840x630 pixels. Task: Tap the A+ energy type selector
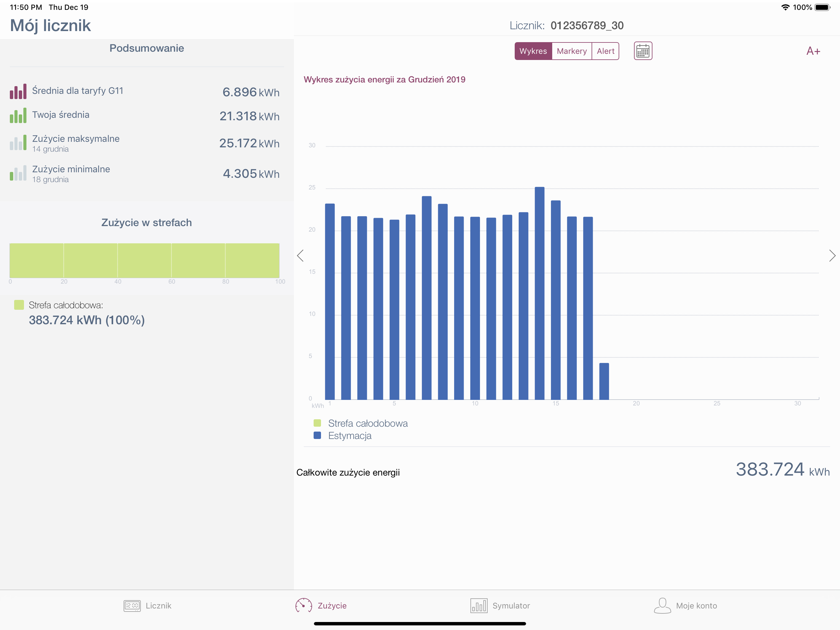[x=813, y=51]
